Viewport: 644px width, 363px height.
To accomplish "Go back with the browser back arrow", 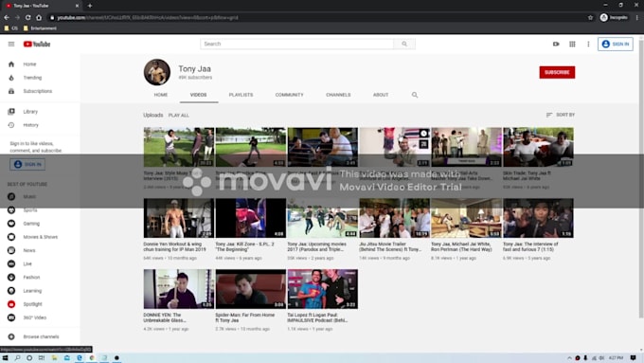I will [x=7, y=18].
